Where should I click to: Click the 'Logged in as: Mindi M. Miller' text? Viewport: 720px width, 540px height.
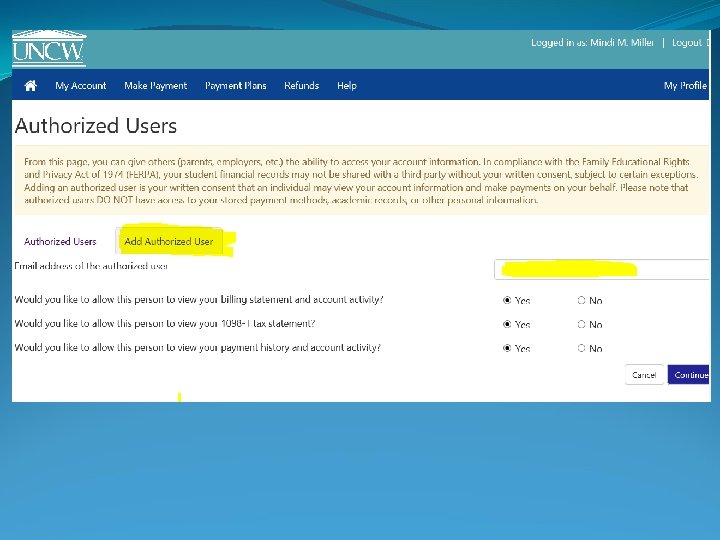592,43
